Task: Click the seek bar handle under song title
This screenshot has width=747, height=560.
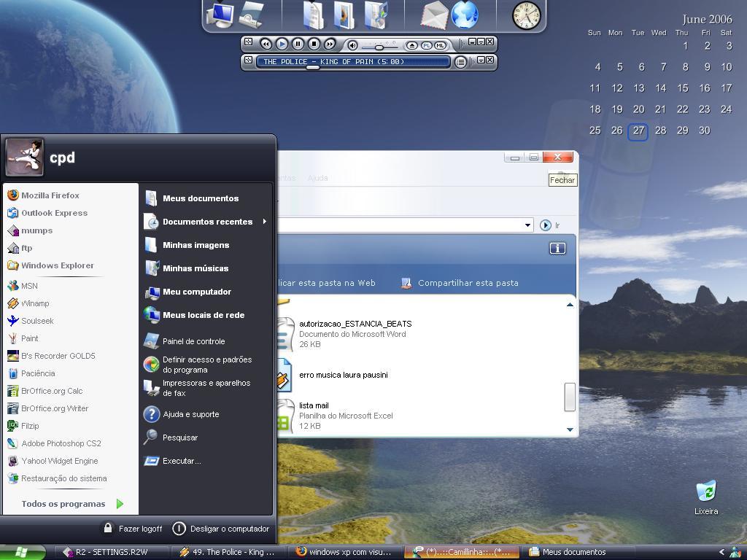Action: coord(312,68)
